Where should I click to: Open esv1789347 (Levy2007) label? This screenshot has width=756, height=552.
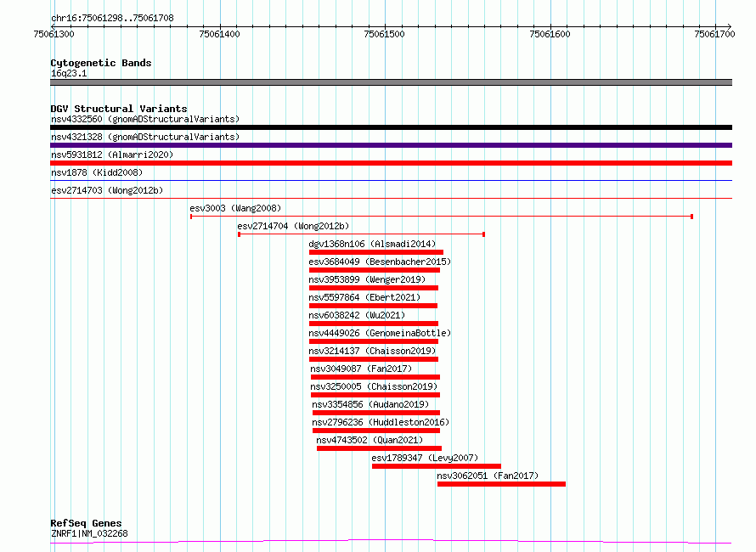[425, 458]
